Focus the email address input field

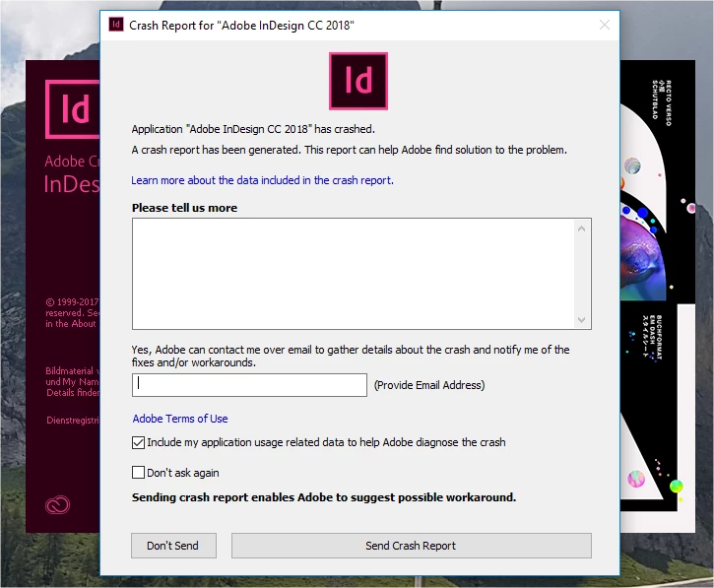point(249,385)
